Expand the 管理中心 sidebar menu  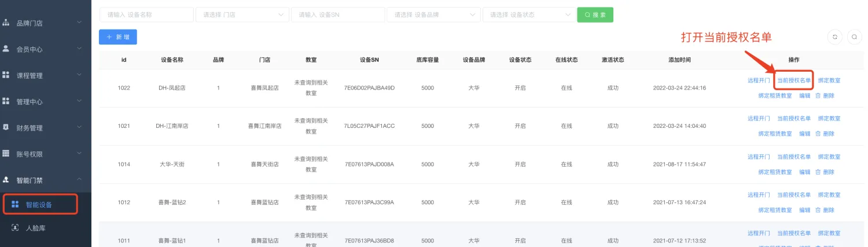(x=79, y=102)
